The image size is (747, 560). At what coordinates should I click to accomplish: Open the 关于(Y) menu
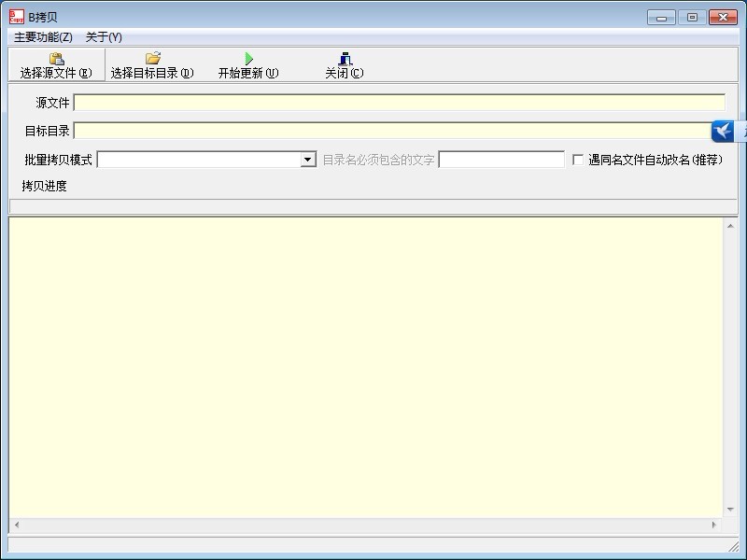[104, 37]
